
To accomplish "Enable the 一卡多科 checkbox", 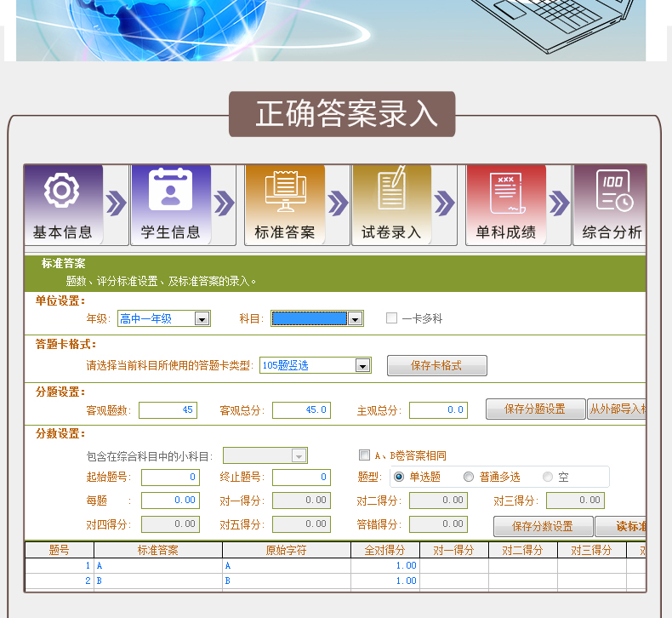I will pyautogui.click(x=392, y=318).
